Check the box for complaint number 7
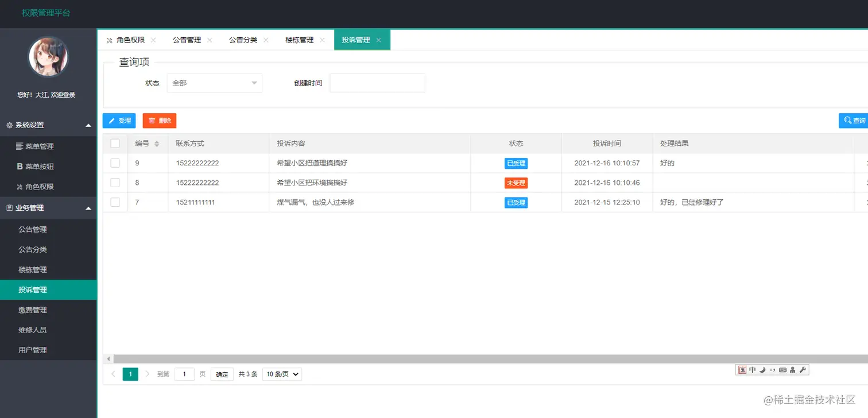The height and width of the screenshot is (418, 868). [x=115, y=202]
